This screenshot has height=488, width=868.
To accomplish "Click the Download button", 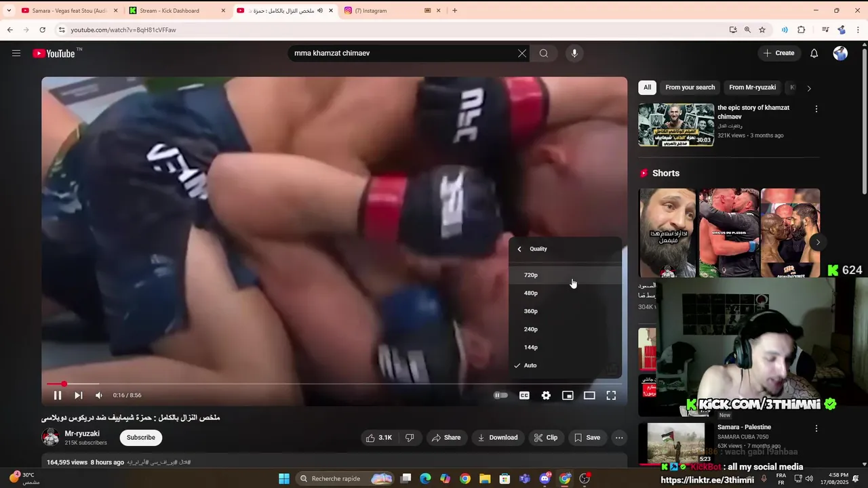I will (498, 438).
